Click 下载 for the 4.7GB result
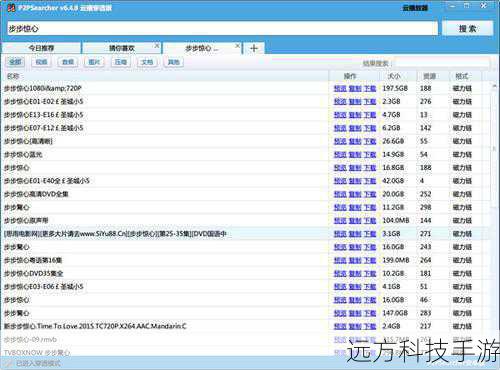Image resolution: width=500 pixels, height=370 pixels. (x=370, y=115)
